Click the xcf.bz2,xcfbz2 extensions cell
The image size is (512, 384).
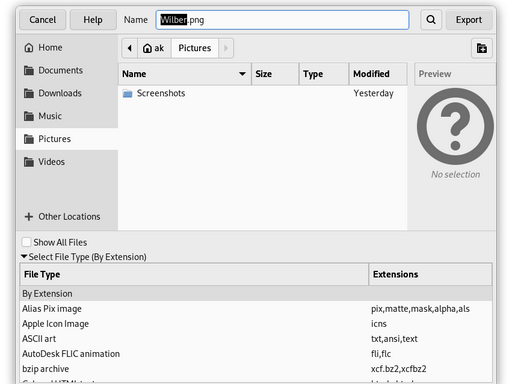tap(399, 369)
